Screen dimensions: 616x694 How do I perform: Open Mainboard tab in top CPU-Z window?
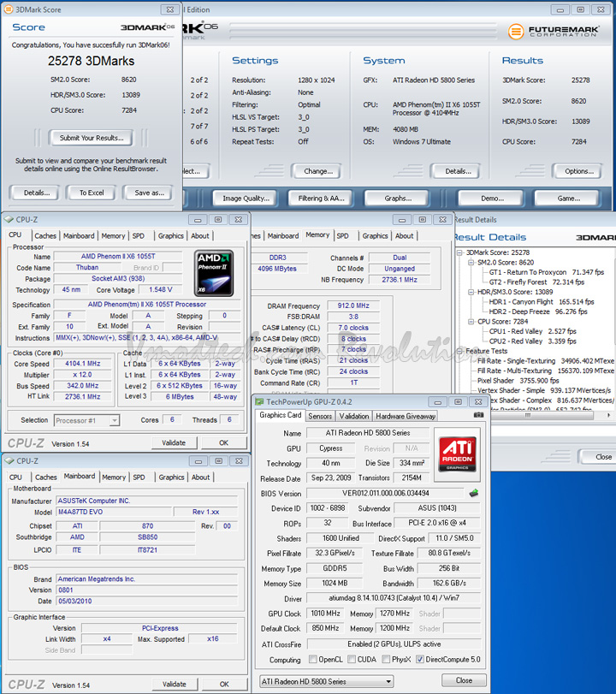(79, 236)
